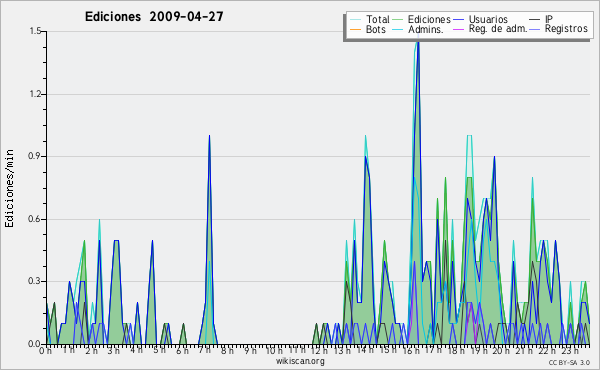
Task: Click the chart title Ediciones 2009-04-27
Action: tap(154, 17)
